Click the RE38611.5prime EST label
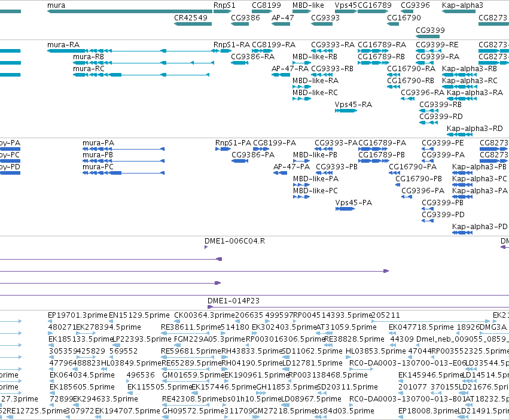The height and width of the screenshot is (420, 509). 191,327
